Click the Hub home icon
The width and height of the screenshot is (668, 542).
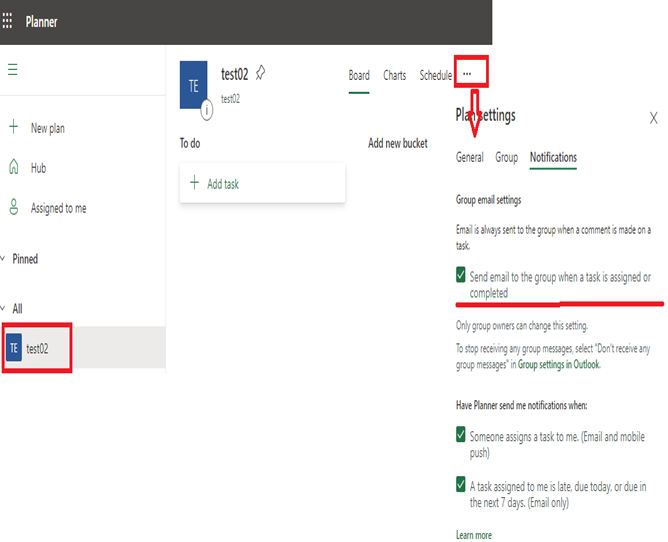point(14,167)
